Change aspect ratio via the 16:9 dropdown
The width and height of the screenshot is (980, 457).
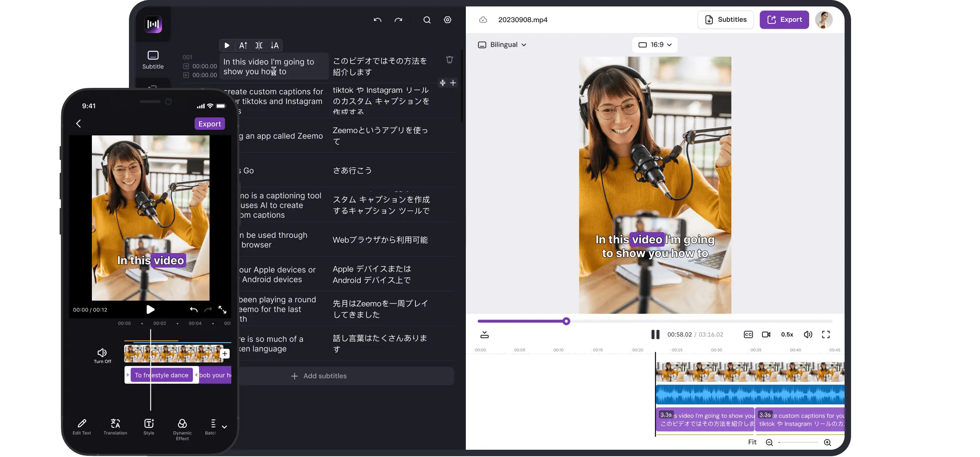654,44
